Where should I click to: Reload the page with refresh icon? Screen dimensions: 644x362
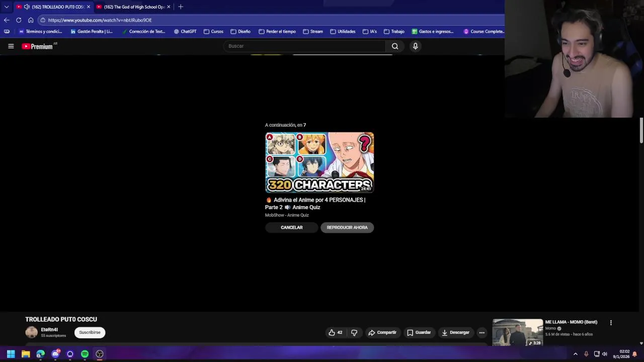[19, 20]
